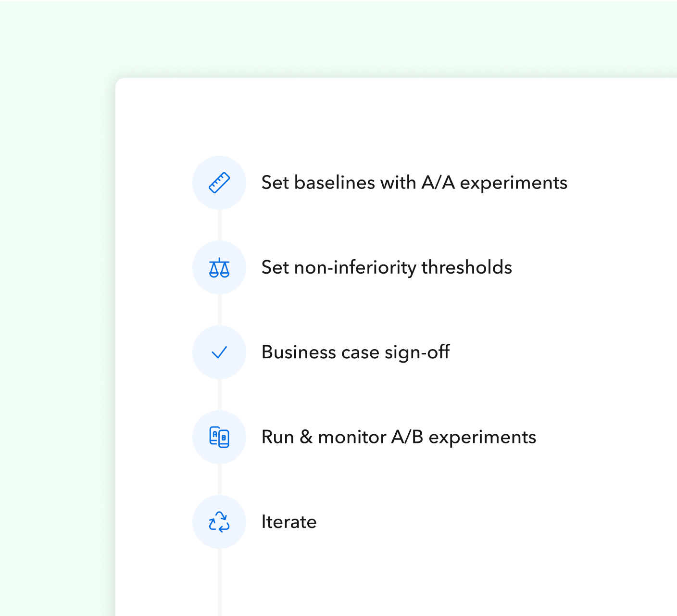677x616 pixels.
Task: Click timeline connector between A/B step and Iterate
Action: click(219, 479)
